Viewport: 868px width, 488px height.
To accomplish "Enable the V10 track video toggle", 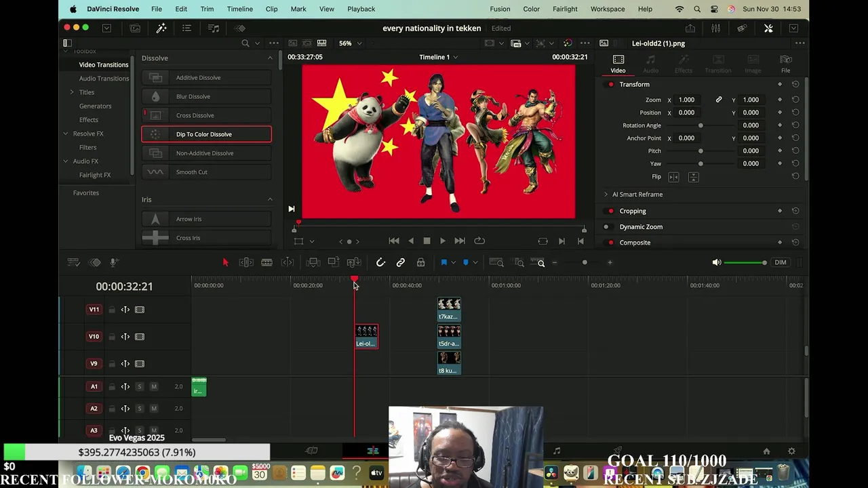I will click(x=140, y=337).
